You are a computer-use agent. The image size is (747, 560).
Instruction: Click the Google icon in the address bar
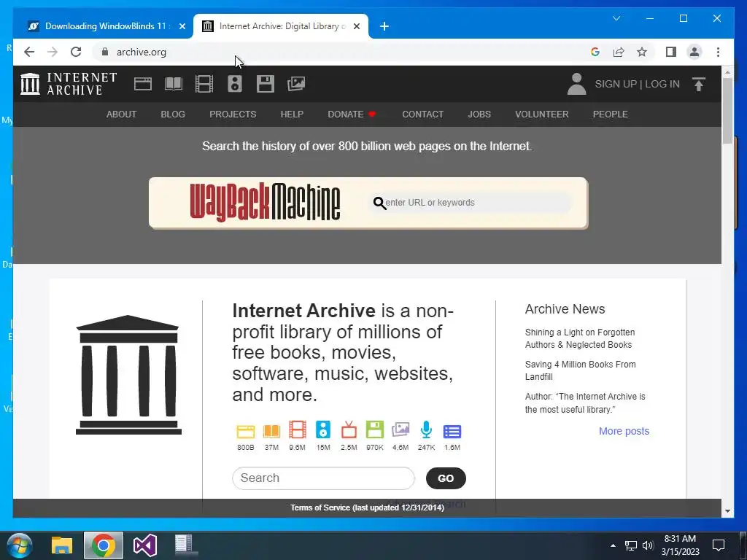click(x=595, y=52)
